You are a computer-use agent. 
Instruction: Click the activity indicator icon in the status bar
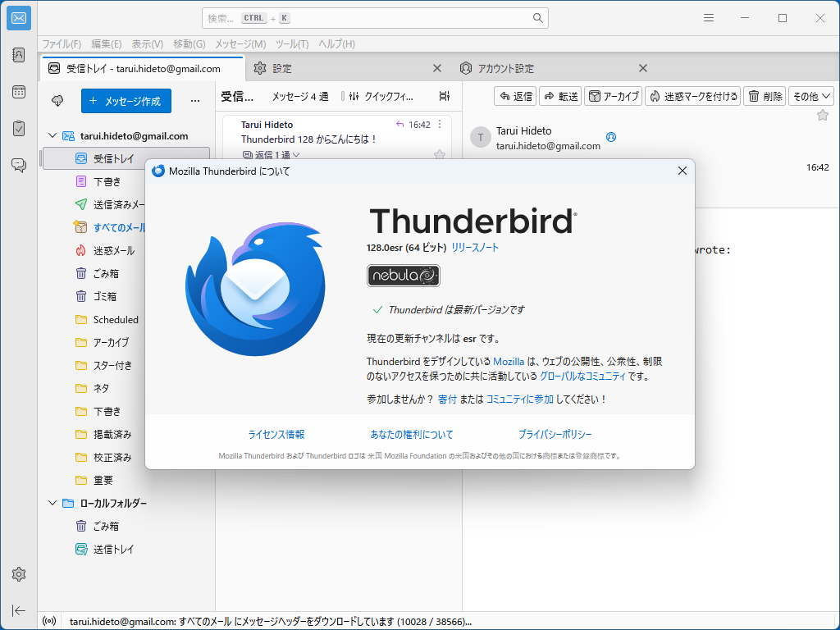click(x=48, y=621)
